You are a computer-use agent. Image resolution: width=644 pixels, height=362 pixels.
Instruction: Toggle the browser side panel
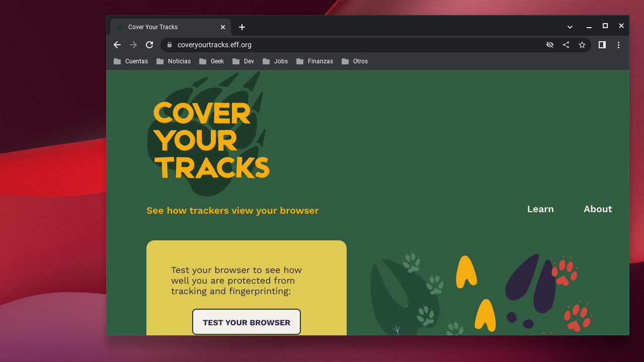click(602, 45)
